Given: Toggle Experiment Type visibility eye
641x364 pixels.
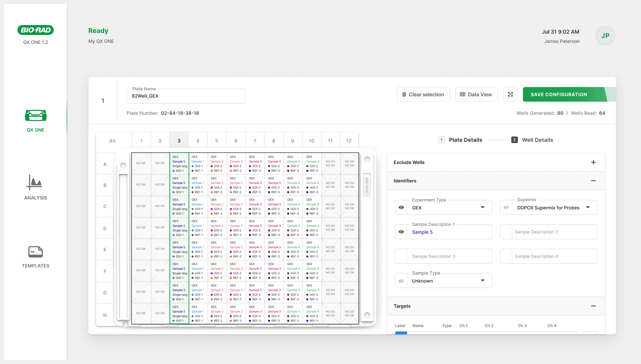Looking at the screenshot, I should tap(401, 207).
